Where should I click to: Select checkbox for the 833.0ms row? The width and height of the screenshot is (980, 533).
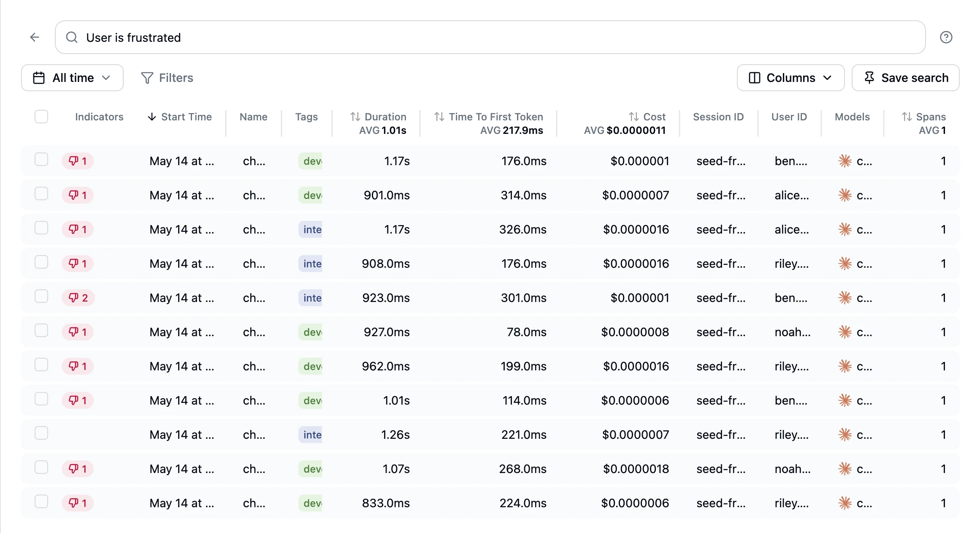point(41,501)
